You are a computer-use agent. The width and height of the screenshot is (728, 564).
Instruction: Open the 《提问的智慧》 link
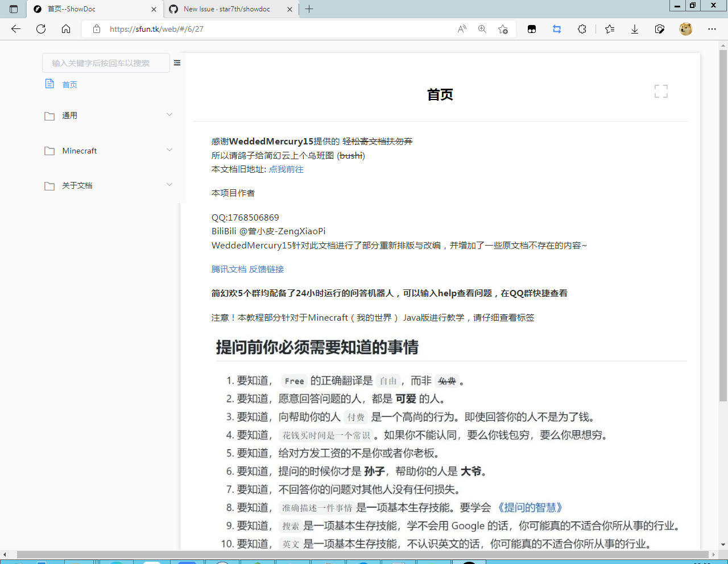(530, 508)
